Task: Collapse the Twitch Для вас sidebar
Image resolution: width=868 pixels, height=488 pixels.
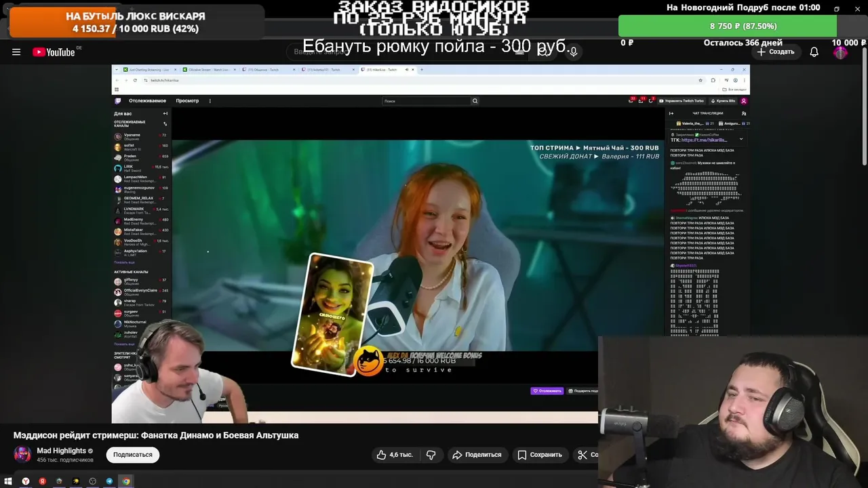Action: pos(165,113)
